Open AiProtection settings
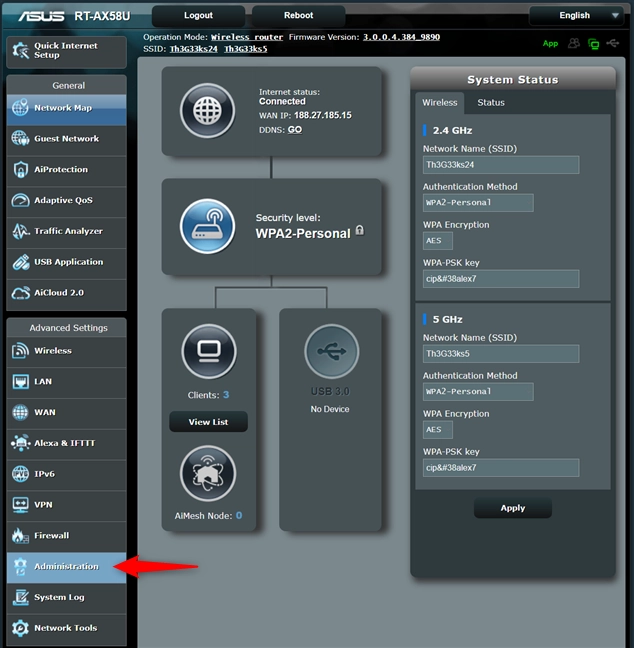 click(x=67, y=171)
